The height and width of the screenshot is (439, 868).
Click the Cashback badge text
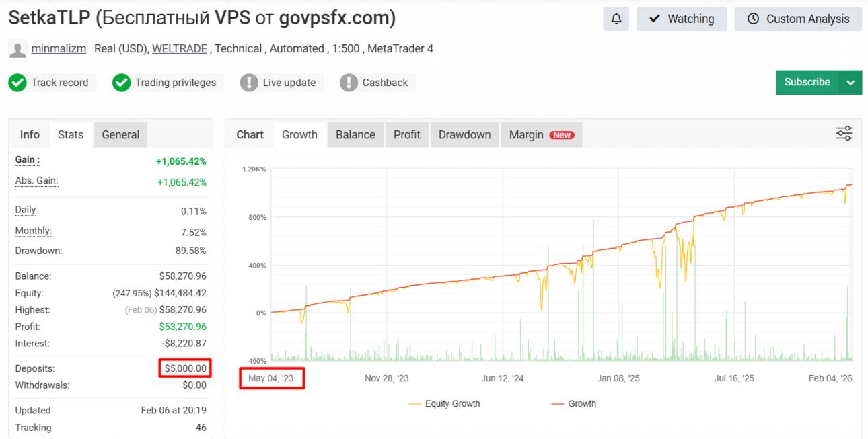tap(386, 83)
